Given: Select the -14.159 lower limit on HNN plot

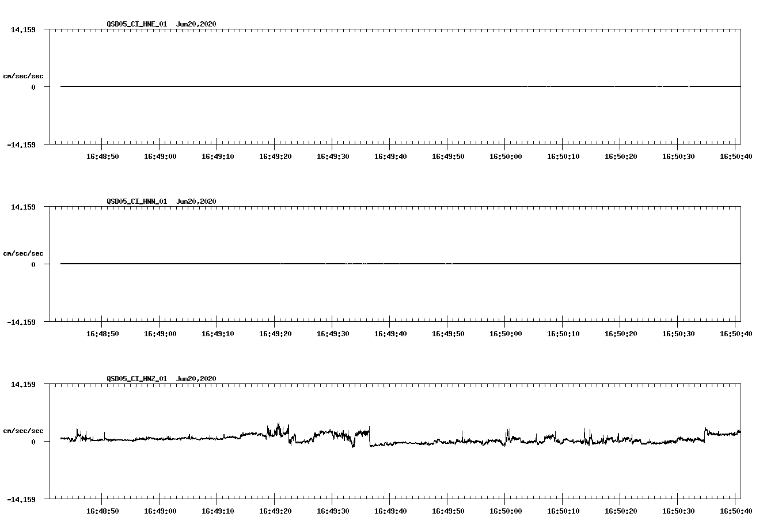Looking at the screenshot, I should click(21, 322).
